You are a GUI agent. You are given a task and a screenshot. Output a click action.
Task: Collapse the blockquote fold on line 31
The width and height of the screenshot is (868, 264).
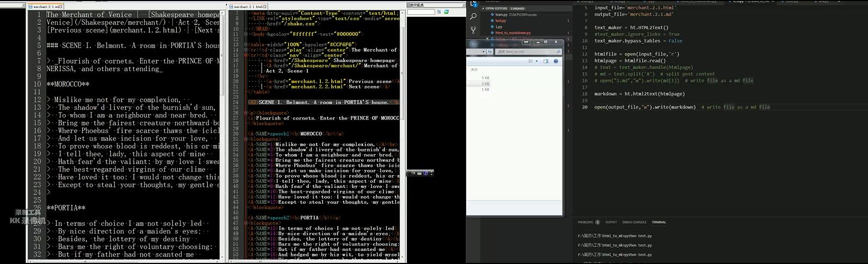246,139
